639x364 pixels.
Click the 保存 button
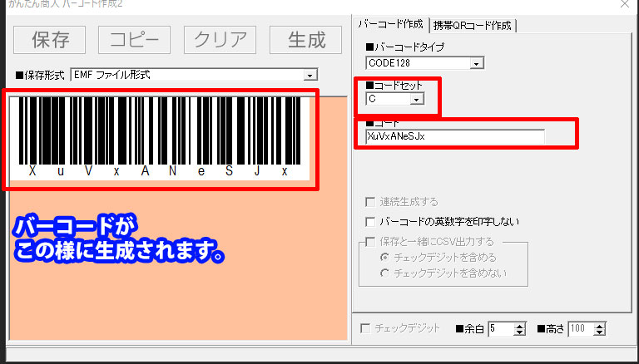tap(49, 39)
